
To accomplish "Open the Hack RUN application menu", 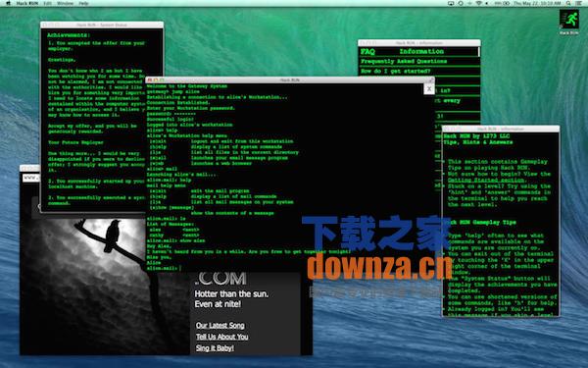I will [27, 3].
